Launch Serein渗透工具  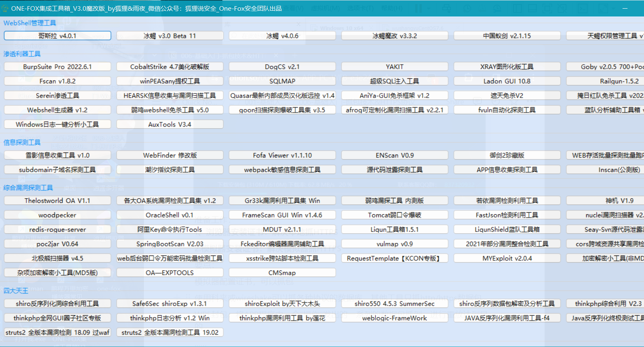pos(57,96)
